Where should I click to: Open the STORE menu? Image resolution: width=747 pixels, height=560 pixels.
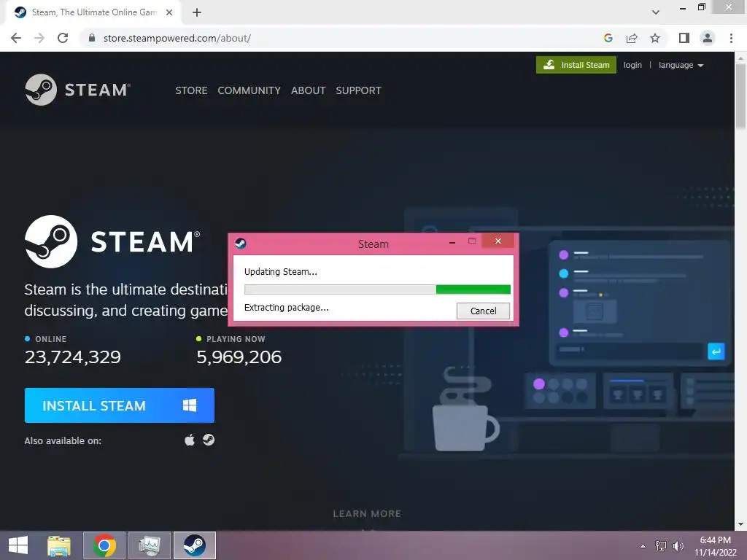(x=191, y=90)
